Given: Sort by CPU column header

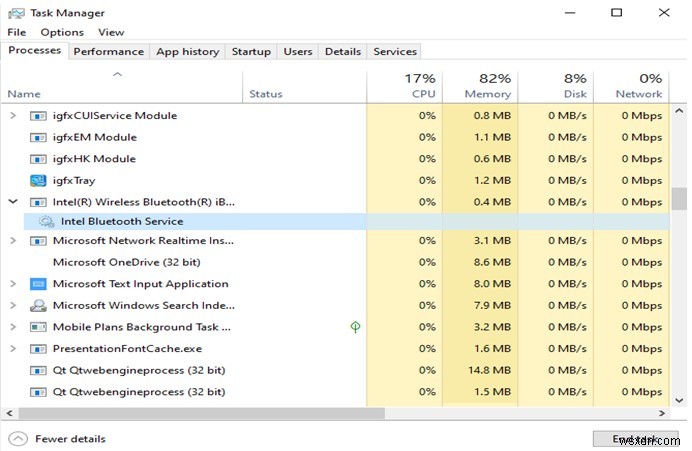Looking at the screenshot, I should coord(404,87).
